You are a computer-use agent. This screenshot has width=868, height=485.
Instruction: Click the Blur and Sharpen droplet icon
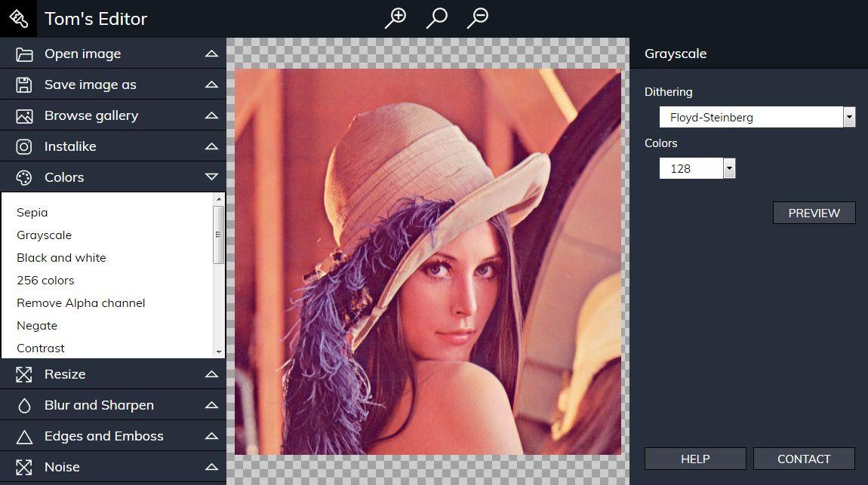(x=24, y=406)
